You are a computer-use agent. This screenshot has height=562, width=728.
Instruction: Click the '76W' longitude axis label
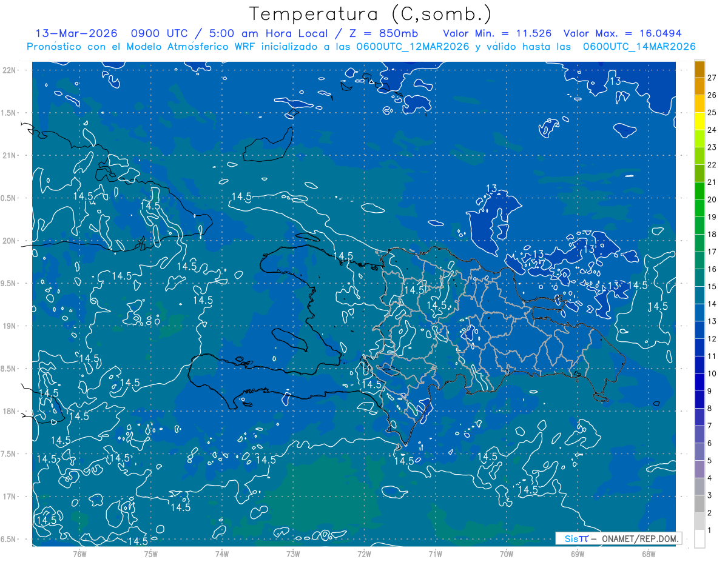coord(79,553)
